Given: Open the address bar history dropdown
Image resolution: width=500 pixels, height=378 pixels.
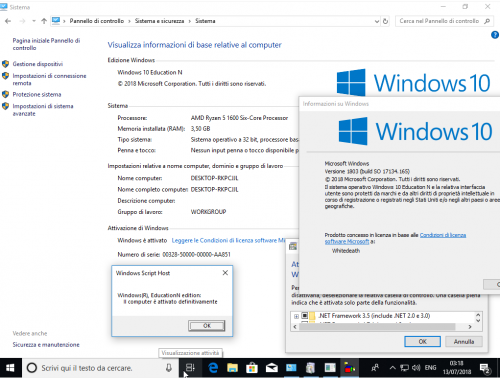Looking at the screenshot, I should (377, 21).
